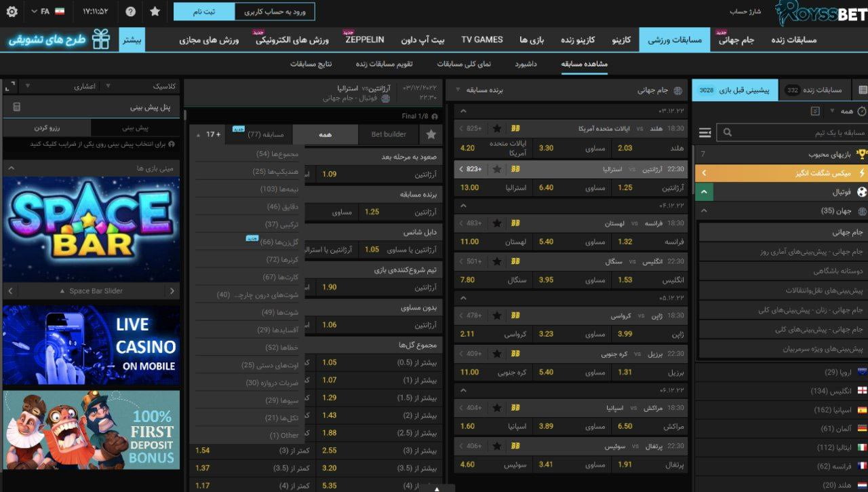Open the help question-mark icon

129,11
